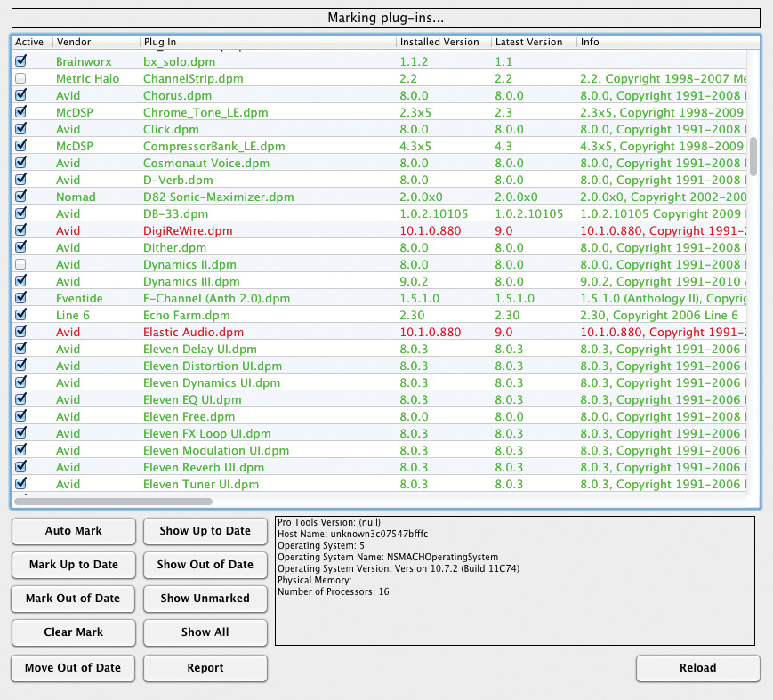Viewport: 773px width, 700px height.
Task: Select Eleven Reverb UI.dpm plug-in name
Action: pyautogui.click(x=204, y=467)
